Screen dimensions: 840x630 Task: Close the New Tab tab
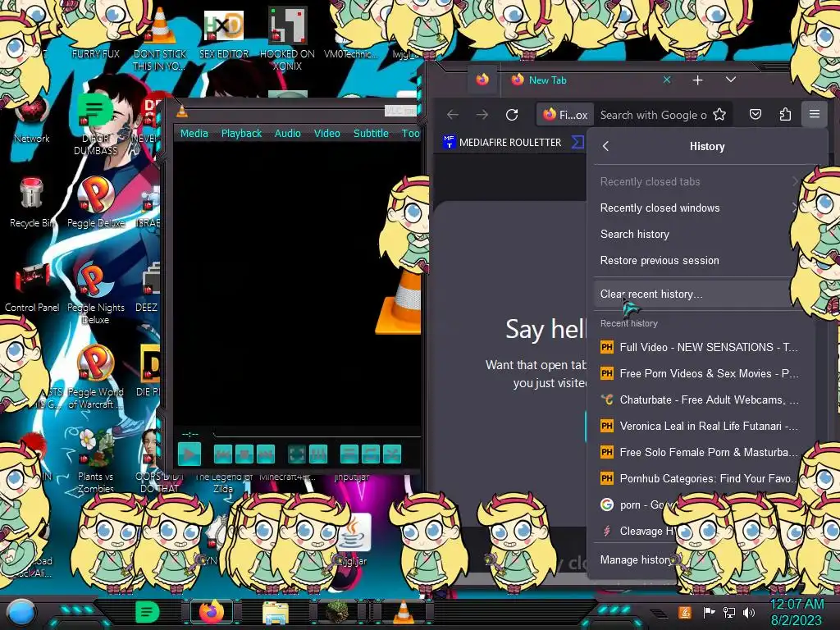pyautogui.click(x=667, y=80)
